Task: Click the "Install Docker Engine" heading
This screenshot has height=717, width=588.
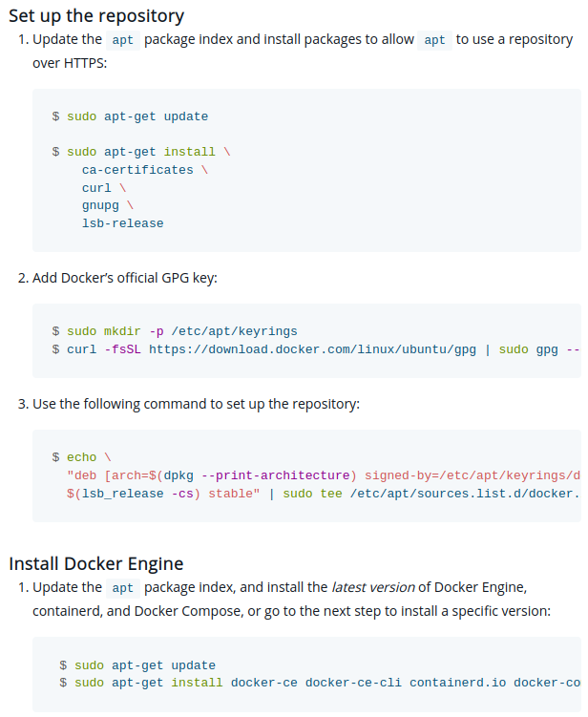Action: [96, 564]
